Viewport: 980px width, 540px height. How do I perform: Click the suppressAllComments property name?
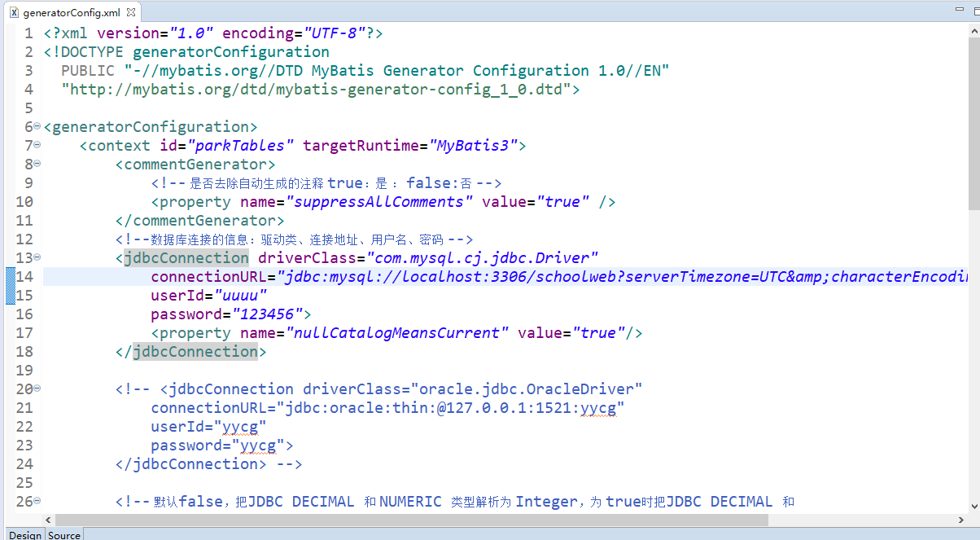tap(379, 202)
